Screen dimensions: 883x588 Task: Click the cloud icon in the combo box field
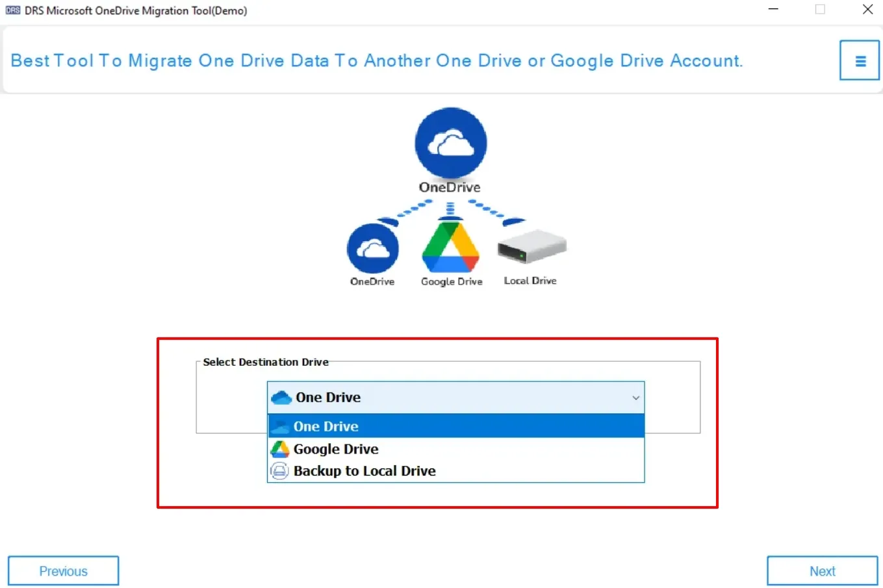[281, 398]
